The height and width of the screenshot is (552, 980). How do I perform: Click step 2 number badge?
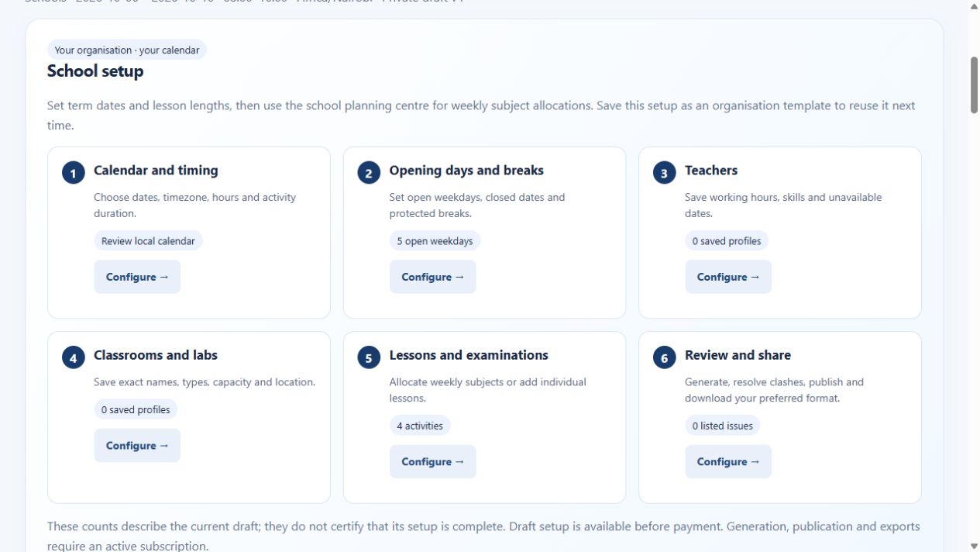pyautogui.click(x=369, y=173)
